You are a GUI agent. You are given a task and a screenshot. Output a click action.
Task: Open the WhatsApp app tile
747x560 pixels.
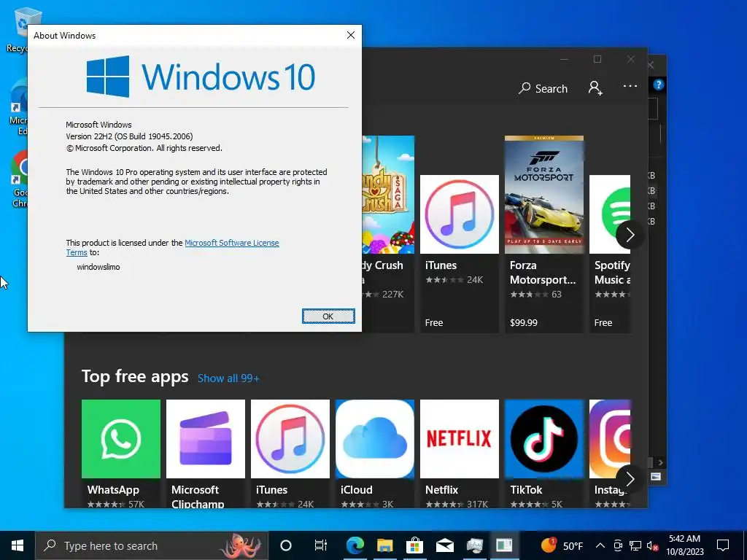pyautogui.click(x=121, y=454)
